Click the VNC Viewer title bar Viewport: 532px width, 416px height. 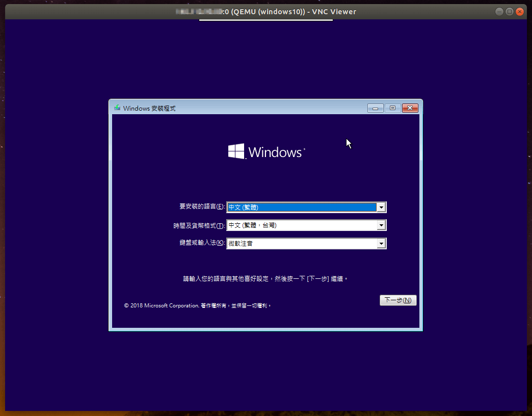tap(265, 11)
